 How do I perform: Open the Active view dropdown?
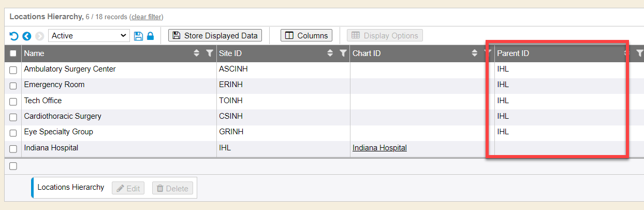[89, 36]
